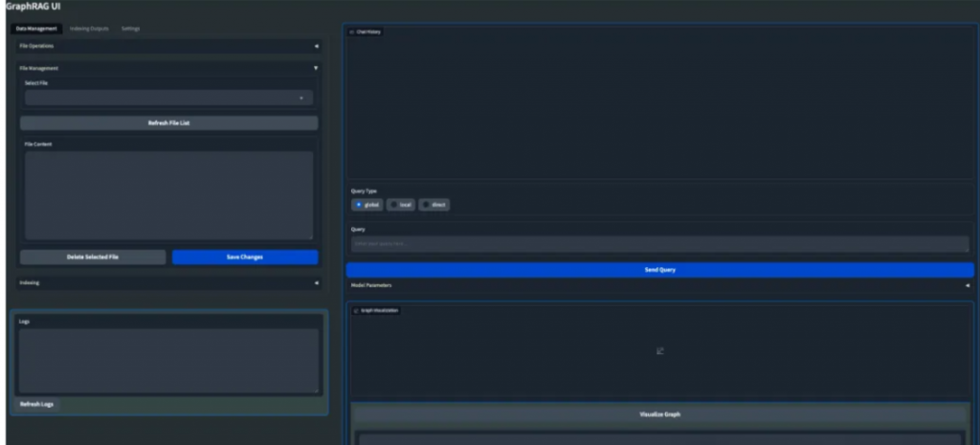Expand the Indexing section
This screenshot has height=445, width=980.
coord(168,282)
